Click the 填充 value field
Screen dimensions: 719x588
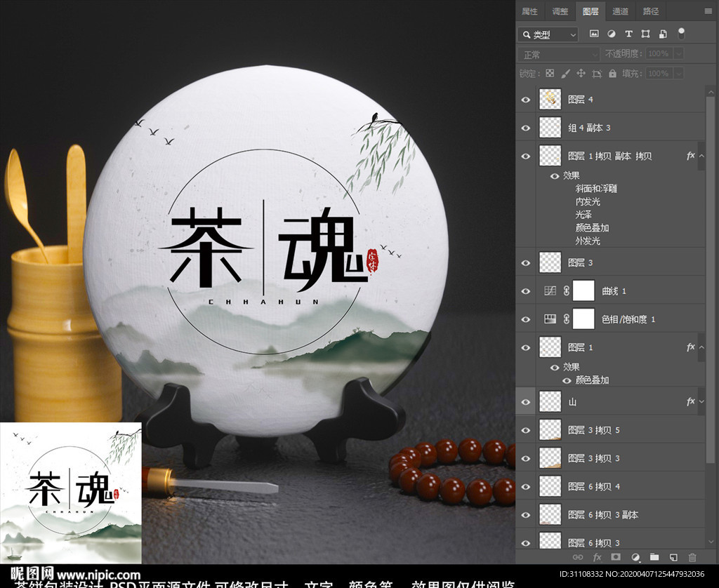pyautogui.click(x=659, y=74)
